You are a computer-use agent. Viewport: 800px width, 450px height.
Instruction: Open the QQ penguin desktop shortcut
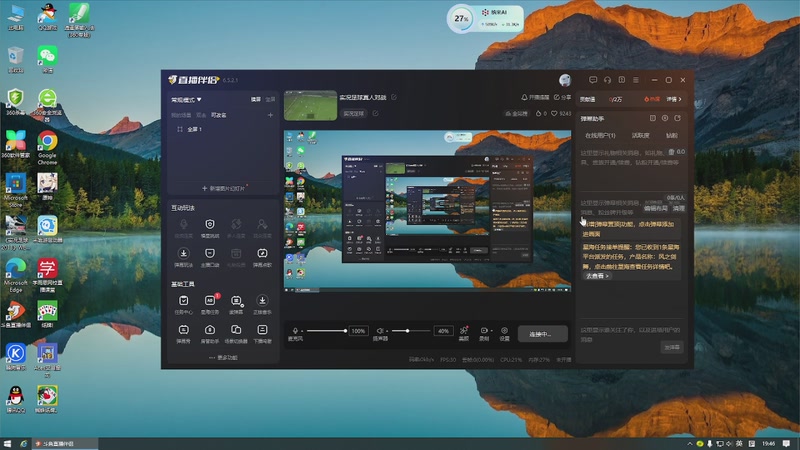(x=16, y=399)
